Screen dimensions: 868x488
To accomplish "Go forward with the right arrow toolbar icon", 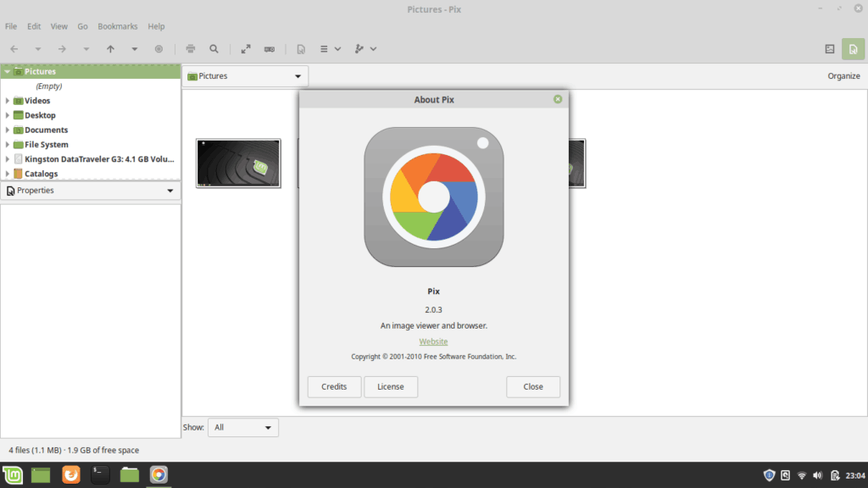I will tap(62, 48).
